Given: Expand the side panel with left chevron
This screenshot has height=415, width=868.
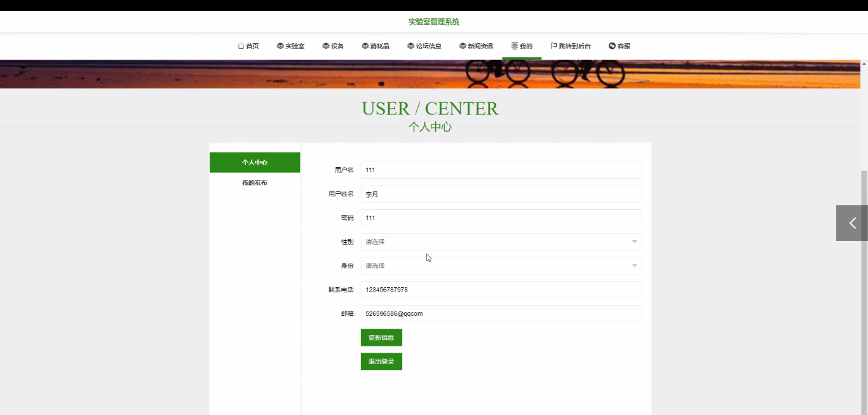Looking at the screenshot, I should [x=852, y=223].
